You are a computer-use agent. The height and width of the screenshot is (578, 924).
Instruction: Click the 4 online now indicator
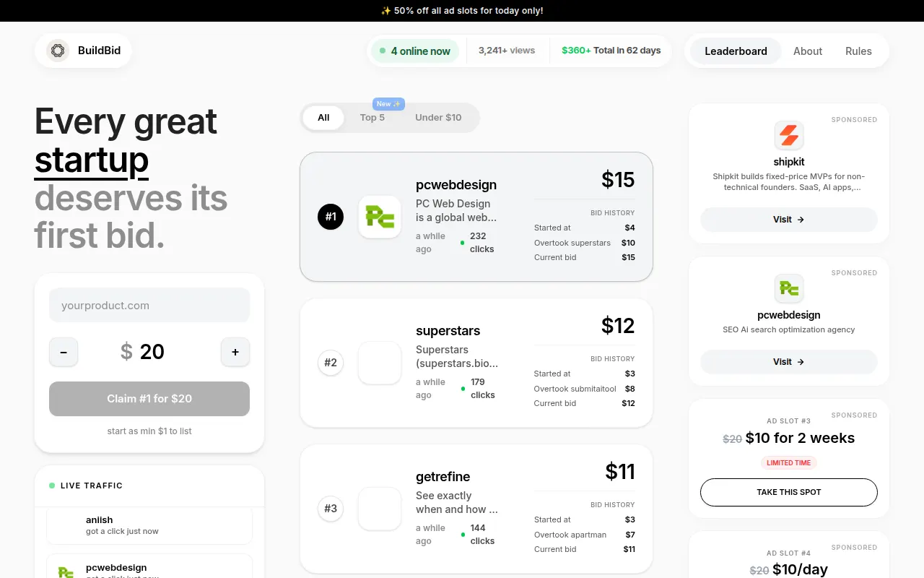[415, 51]
